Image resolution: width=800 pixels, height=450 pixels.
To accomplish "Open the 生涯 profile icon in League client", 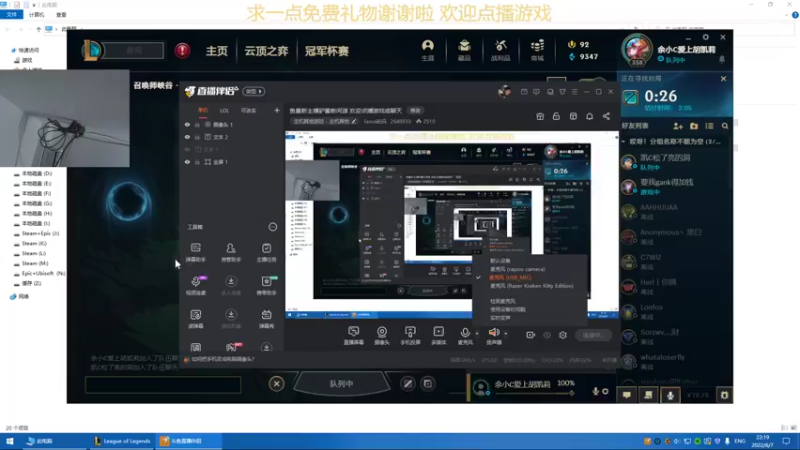I will click(x=428, y=51).
